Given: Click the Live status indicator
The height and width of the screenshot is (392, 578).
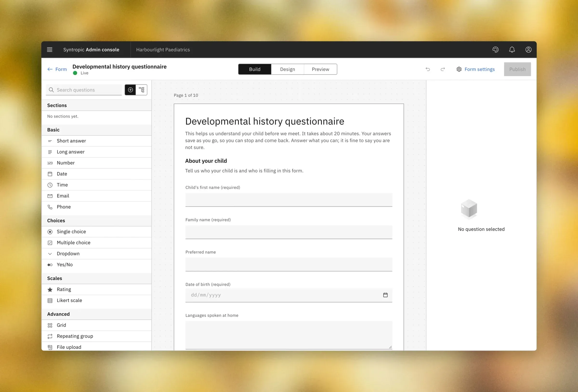Looking at the screenshot, I should coord(81,73).
